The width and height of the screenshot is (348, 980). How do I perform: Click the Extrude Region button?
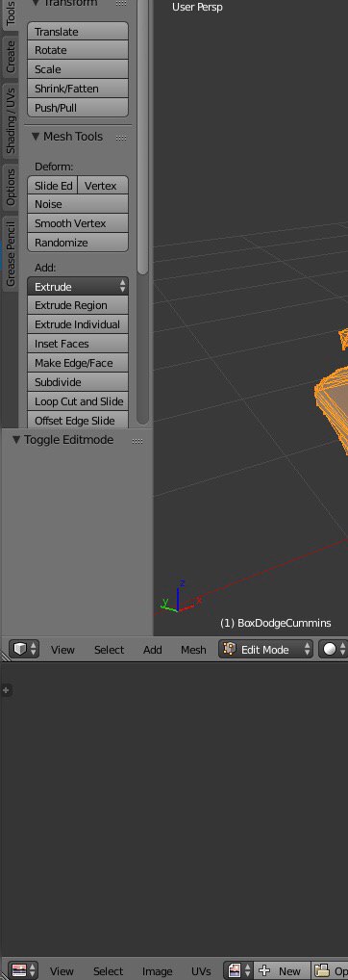[78, 305]
